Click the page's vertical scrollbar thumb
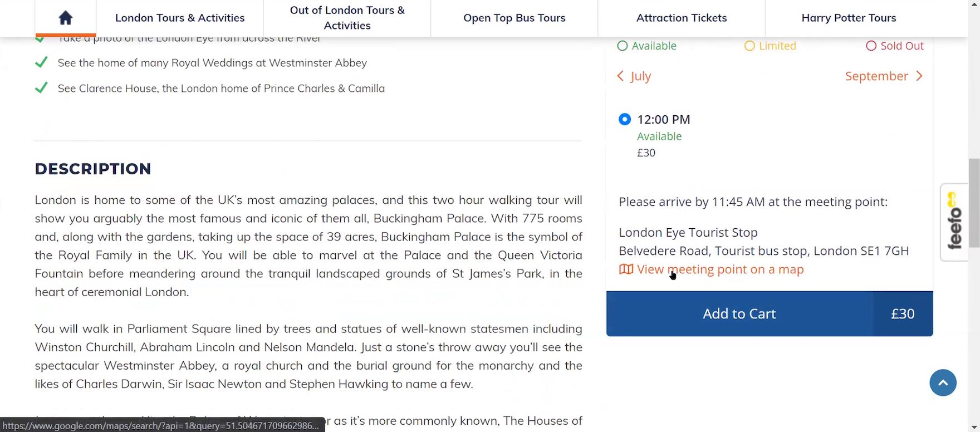The width and height of the screenshot is (980, 432). coord(974,203)
